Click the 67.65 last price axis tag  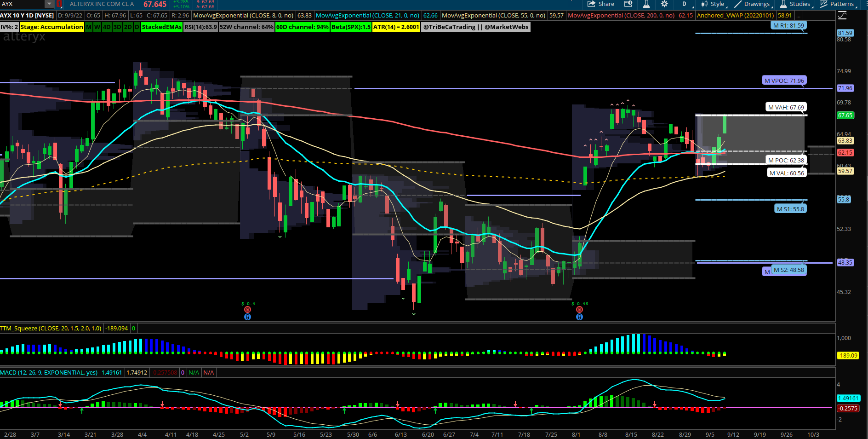845,116
